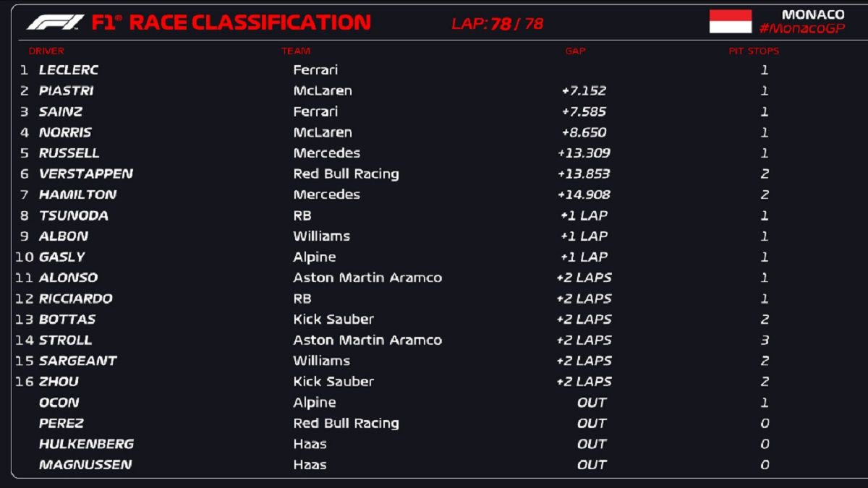This screenshot has height=488, width=868.
Task: Select race winner LECLERC's name
Action: tap(69, 70)
